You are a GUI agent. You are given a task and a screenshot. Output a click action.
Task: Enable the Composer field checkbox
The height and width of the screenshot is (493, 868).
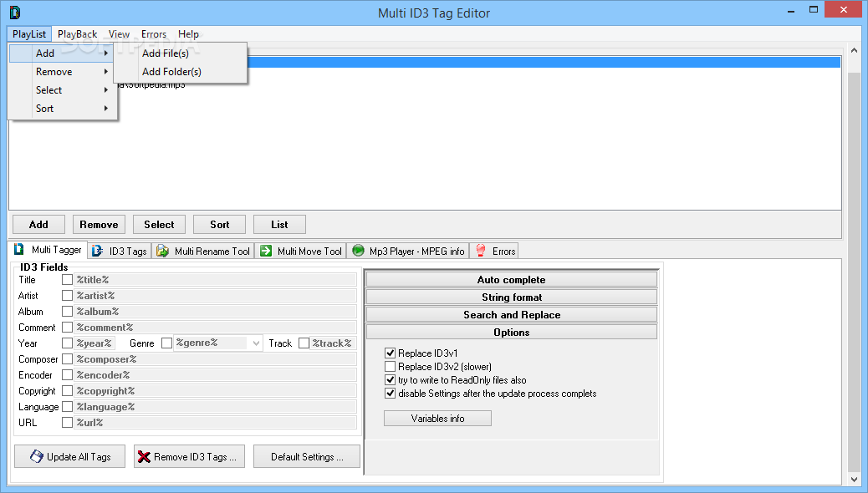tap(67, 359)
